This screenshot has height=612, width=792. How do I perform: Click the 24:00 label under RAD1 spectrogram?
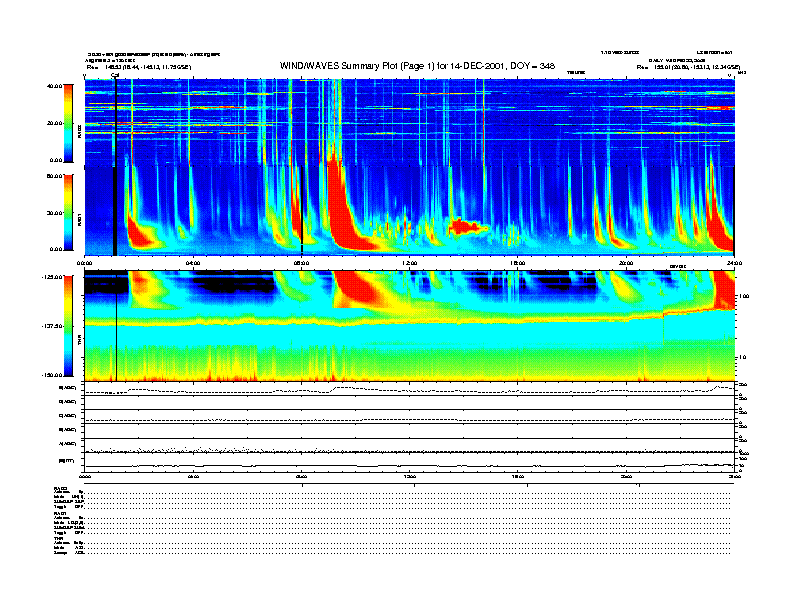click(734, 263)
